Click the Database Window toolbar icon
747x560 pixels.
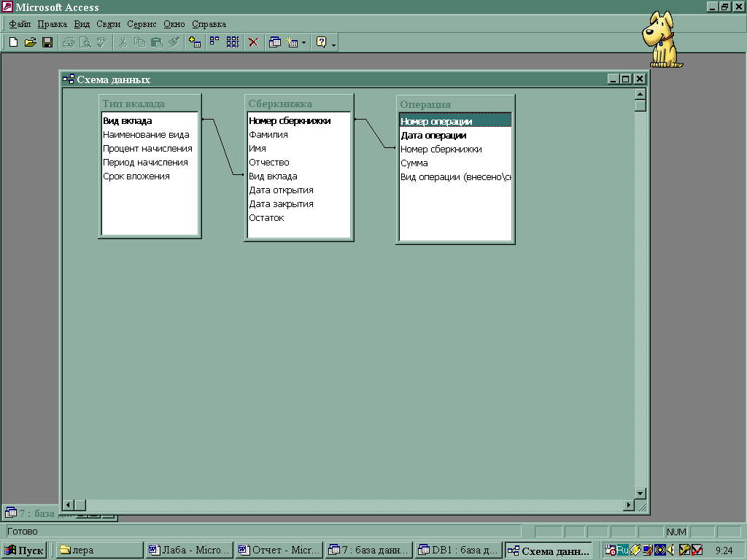click(x=275, y=42)
